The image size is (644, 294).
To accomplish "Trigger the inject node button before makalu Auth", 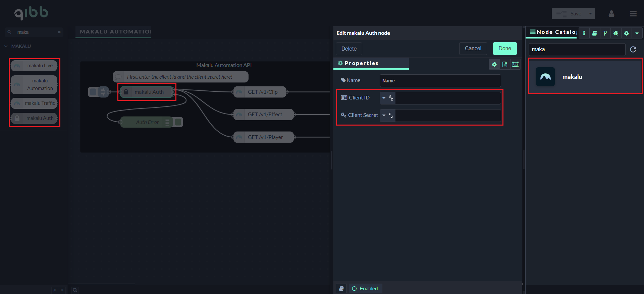I will tap(93, 92).
